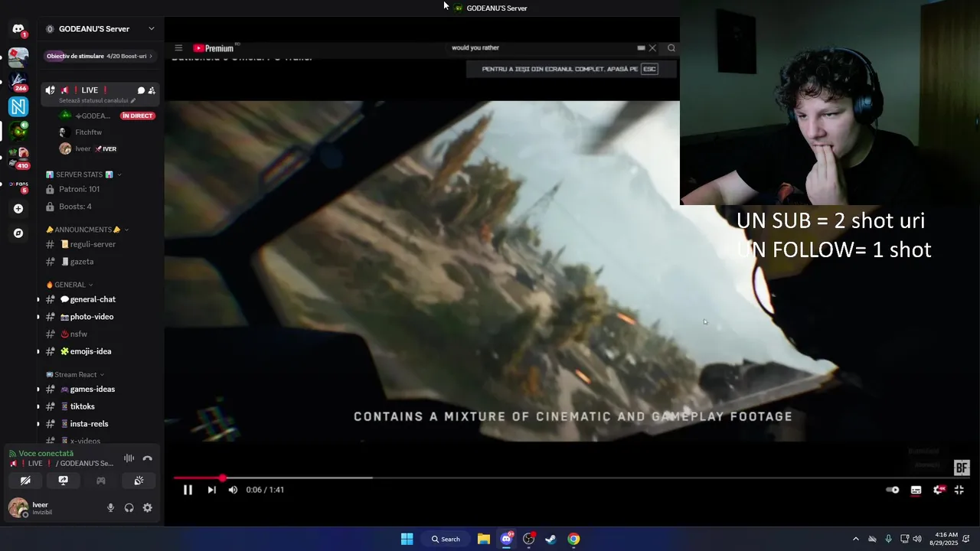Open YouTube player settings gear with 4K badge
This screenshot has width=980, height=551.
click(x=939, y=490)
